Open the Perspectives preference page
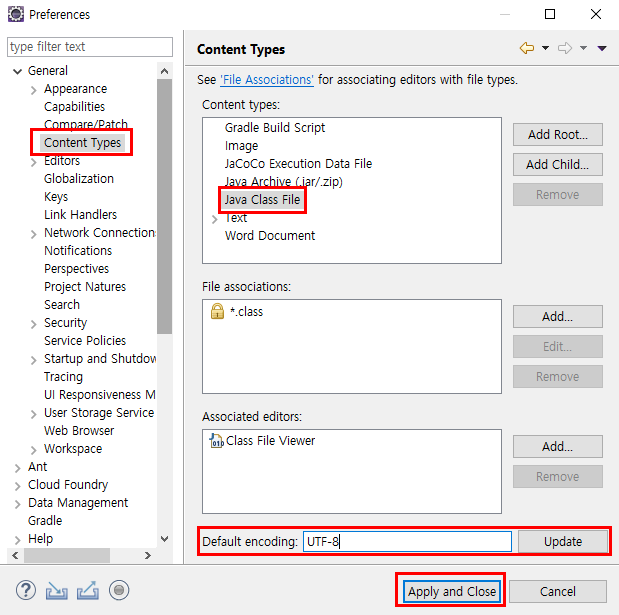The width and height of the screenshot is (619, 615). [76, 268]
